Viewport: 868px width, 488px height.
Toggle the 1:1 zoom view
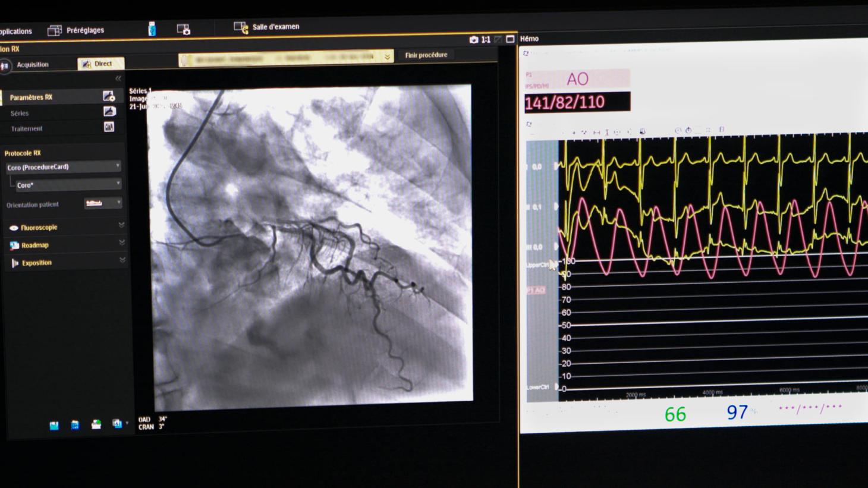486,40
